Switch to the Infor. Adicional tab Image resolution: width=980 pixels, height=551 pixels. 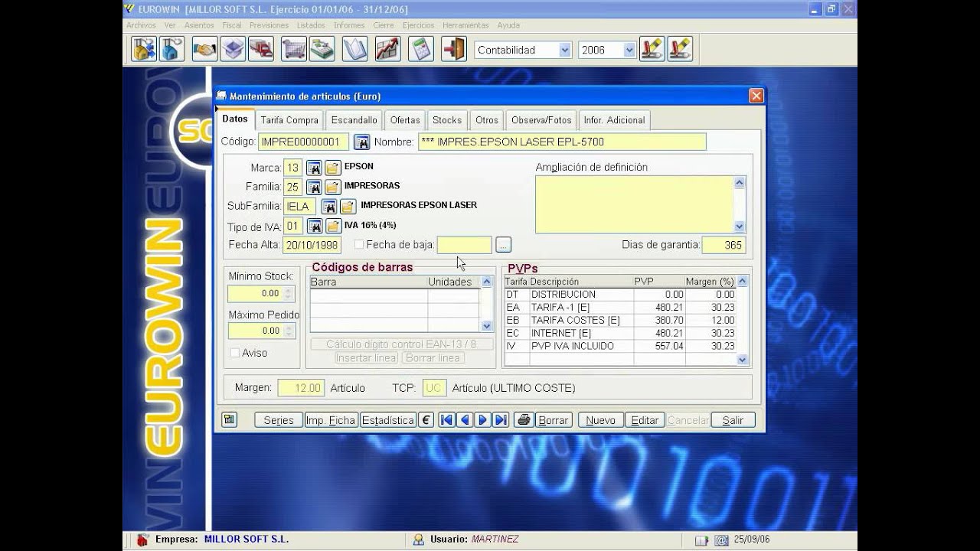(615, 120)
